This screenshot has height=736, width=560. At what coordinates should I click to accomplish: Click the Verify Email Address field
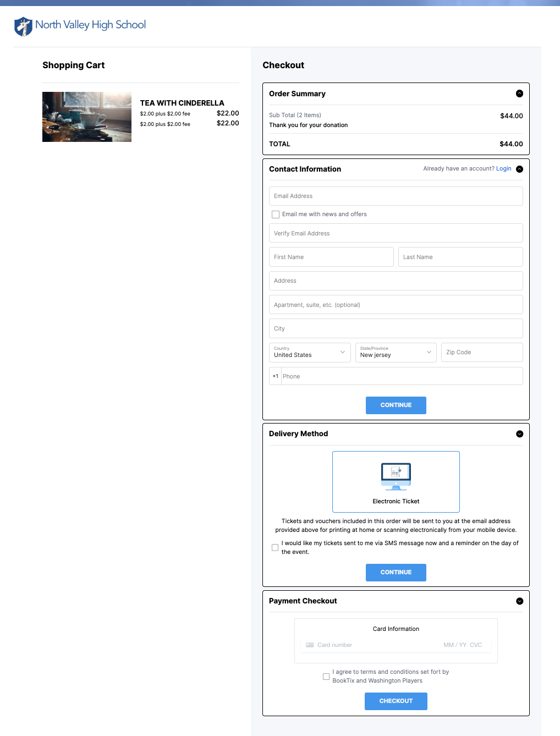[396, 233]
